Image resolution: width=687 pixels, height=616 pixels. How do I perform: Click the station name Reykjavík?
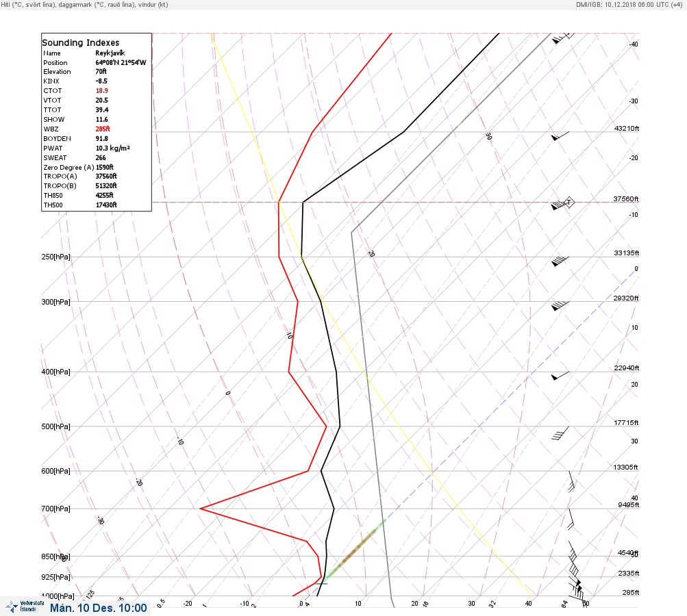110,53
